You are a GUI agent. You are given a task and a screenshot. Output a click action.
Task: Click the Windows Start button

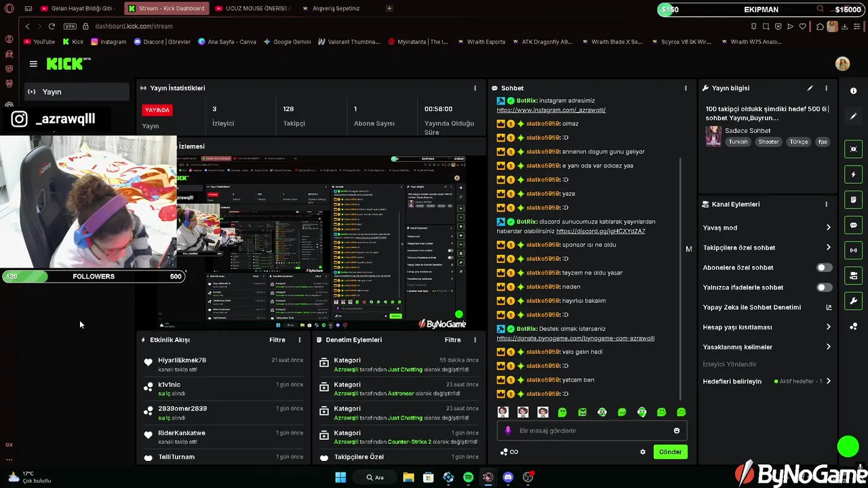click(340, 477)
